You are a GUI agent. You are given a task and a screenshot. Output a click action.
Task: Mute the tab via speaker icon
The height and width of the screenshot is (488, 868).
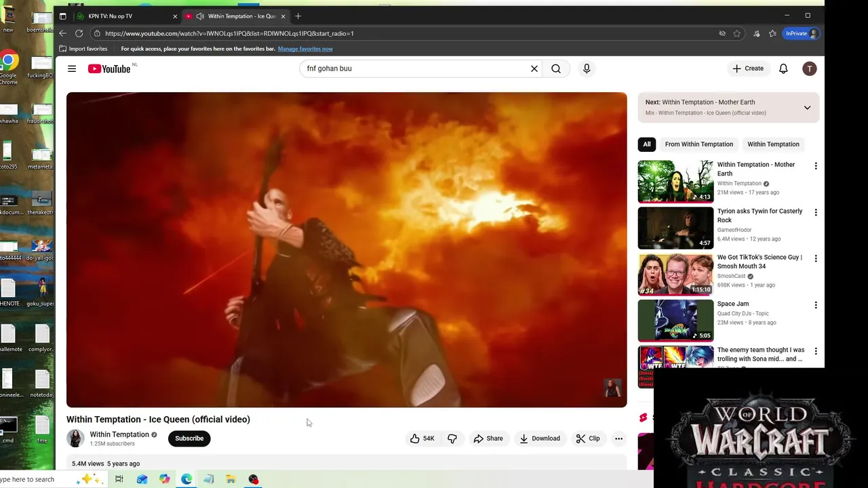pos(200,16)
